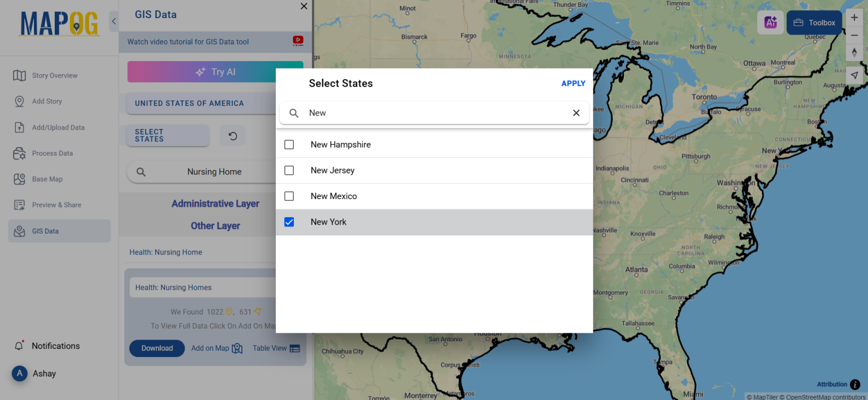Reset states using the undo icon
This screenshot has height=400, width=868.
tap(232, 136)
